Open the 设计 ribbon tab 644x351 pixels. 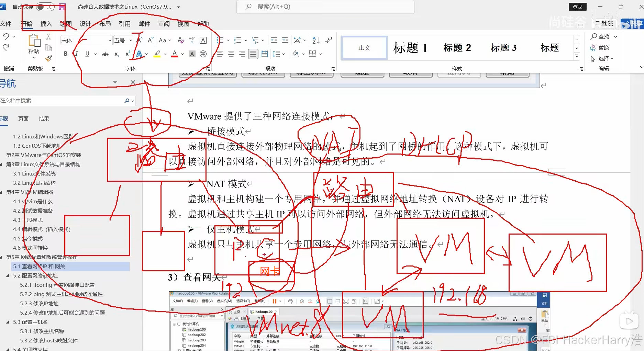pyautogui.click(x=85, y=24)
